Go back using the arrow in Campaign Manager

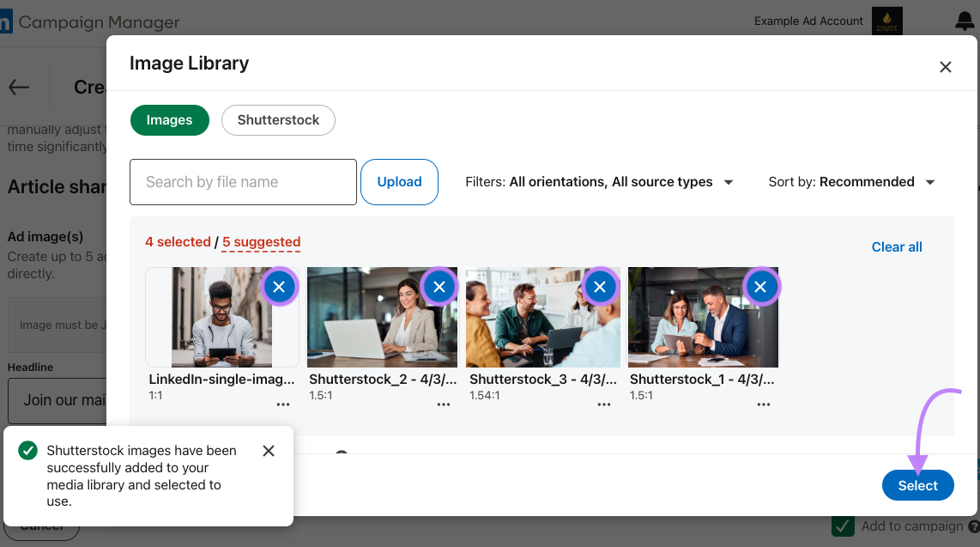(19, 86)
